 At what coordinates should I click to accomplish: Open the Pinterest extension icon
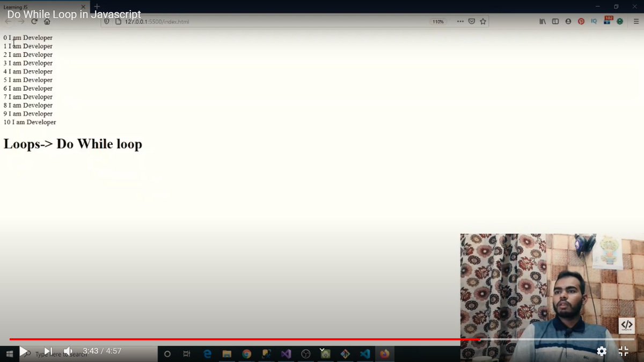581,21
